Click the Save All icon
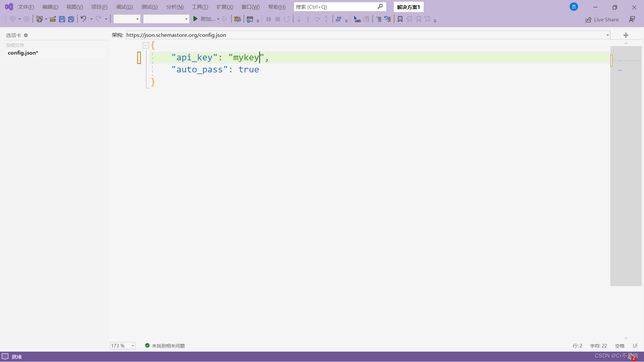This screenshot has height=362, width=644. 71,19
